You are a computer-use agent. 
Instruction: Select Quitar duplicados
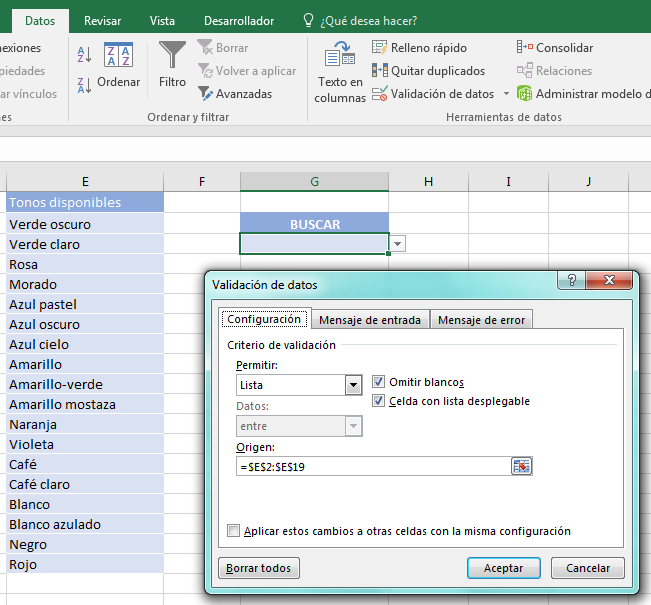click(428, 71)
